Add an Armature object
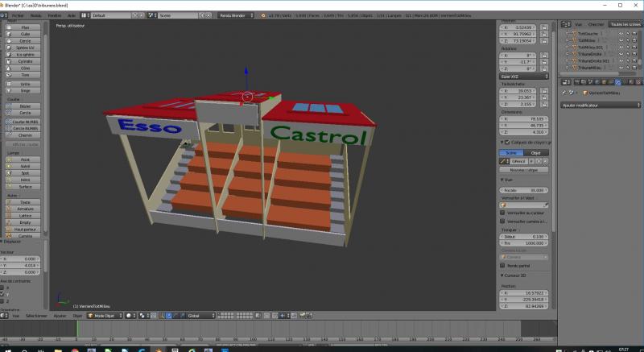Image resolution: width=644 pixels, height=352 pixels. (24, 209)
